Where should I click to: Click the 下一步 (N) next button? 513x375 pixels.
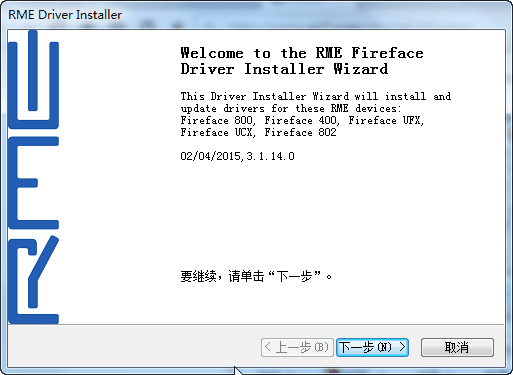pos(372,347)
